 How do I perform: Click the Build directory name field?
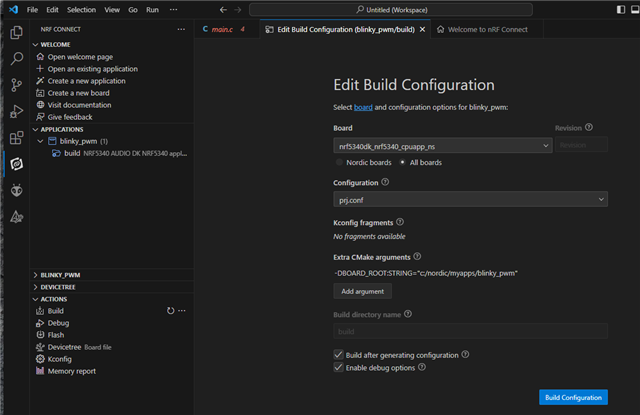470,331
